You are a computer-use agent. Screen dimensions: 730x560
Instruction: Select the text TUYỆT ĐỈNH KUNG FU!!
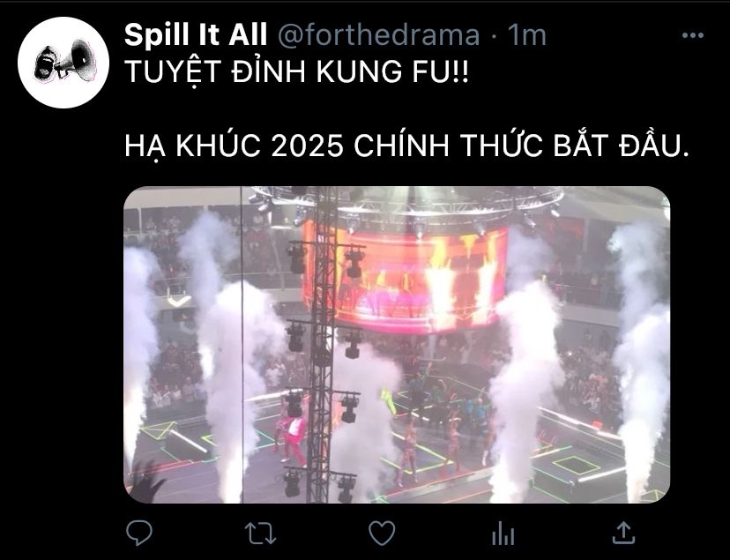(296, 72)
